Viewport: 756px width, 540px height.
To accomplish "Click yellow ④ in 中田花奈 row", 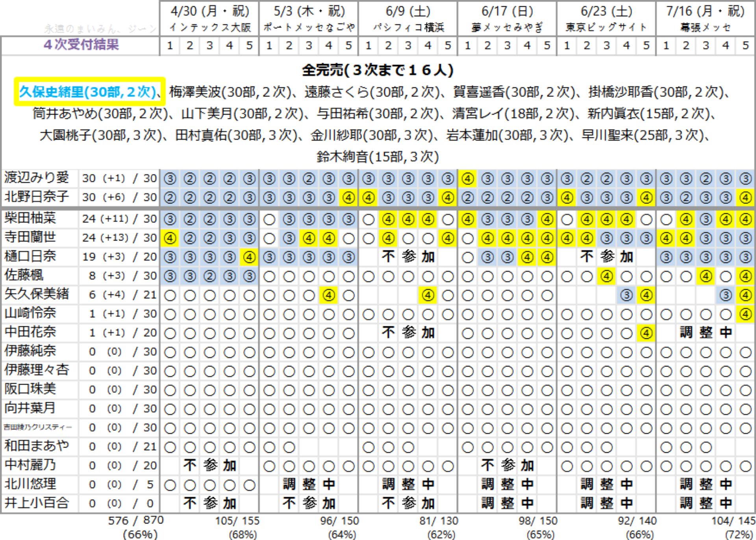I will (x=646, y=333).
